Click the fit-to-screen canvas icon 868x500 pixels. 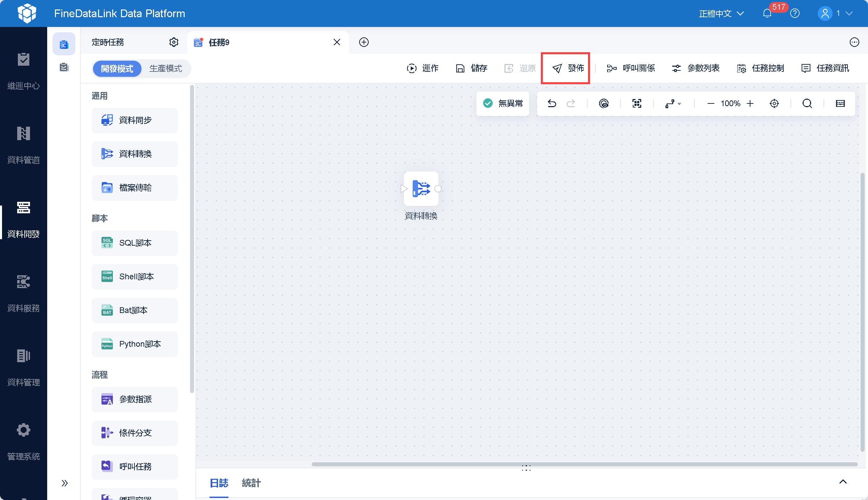(x=637, y=103)
